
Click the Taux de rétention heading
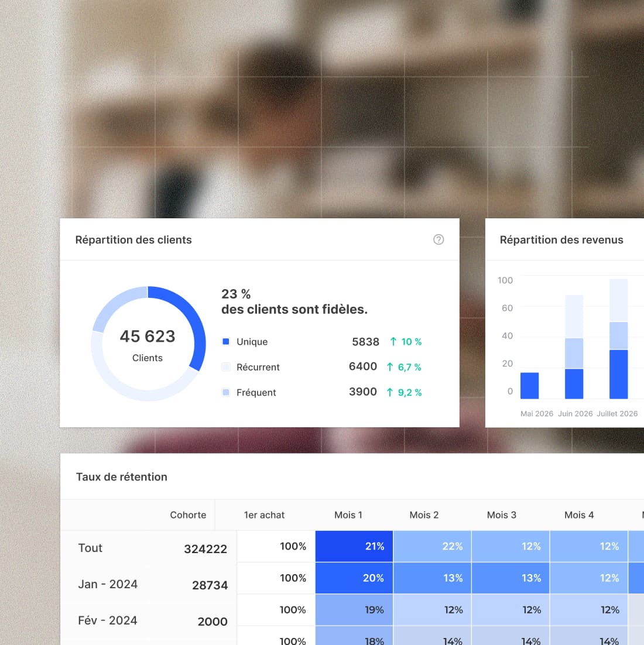[121, 477]
